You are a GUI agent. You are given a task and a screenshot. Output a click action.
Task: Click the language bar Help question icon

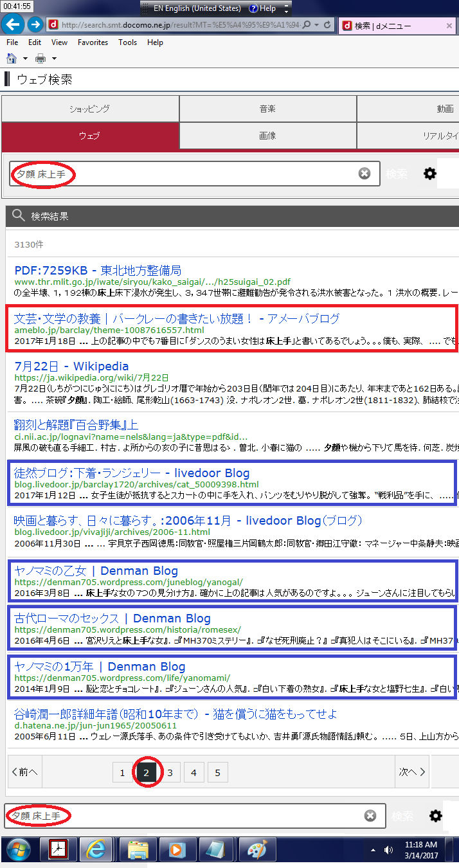262,8
